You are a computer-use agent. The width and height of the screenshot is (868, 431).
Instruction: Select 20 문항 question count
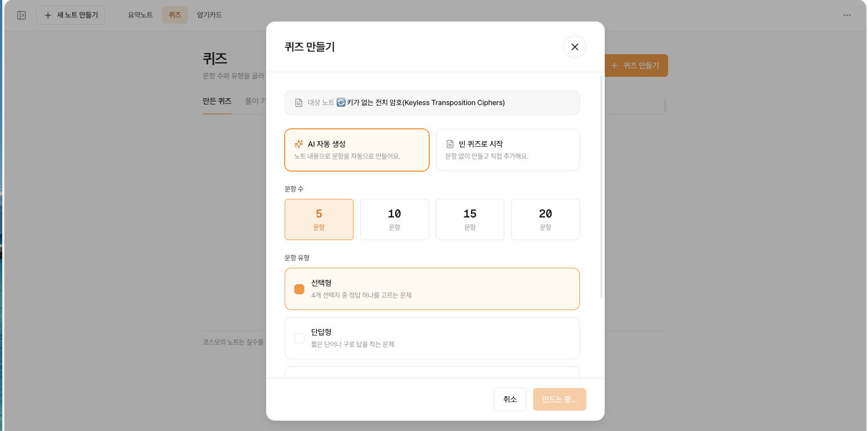pyautogui.click(x=546, y=219)
